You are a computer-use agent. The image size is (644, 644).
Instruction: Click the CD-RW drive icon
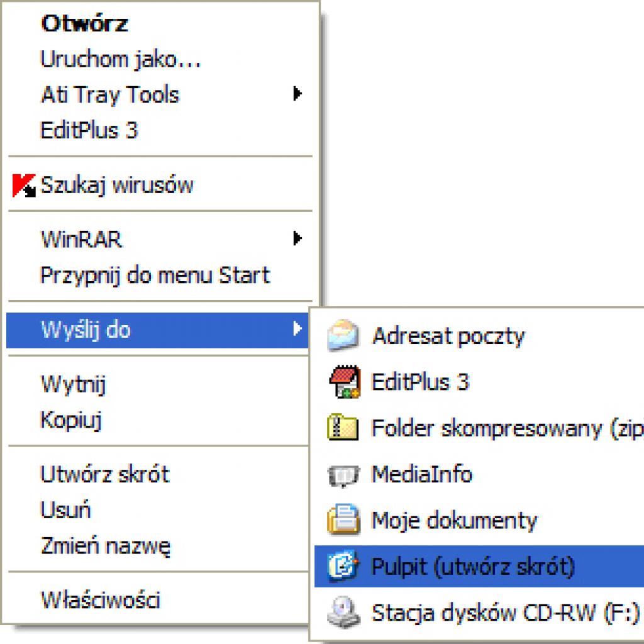[343, 612]
